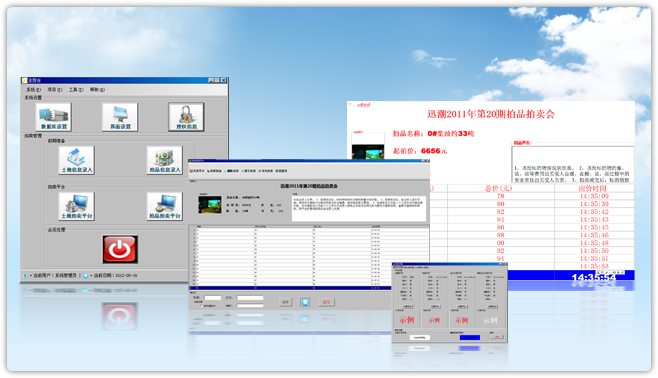Open the 项目 menu
Viewport: 658px width, 378px height.
coord(55,89)
